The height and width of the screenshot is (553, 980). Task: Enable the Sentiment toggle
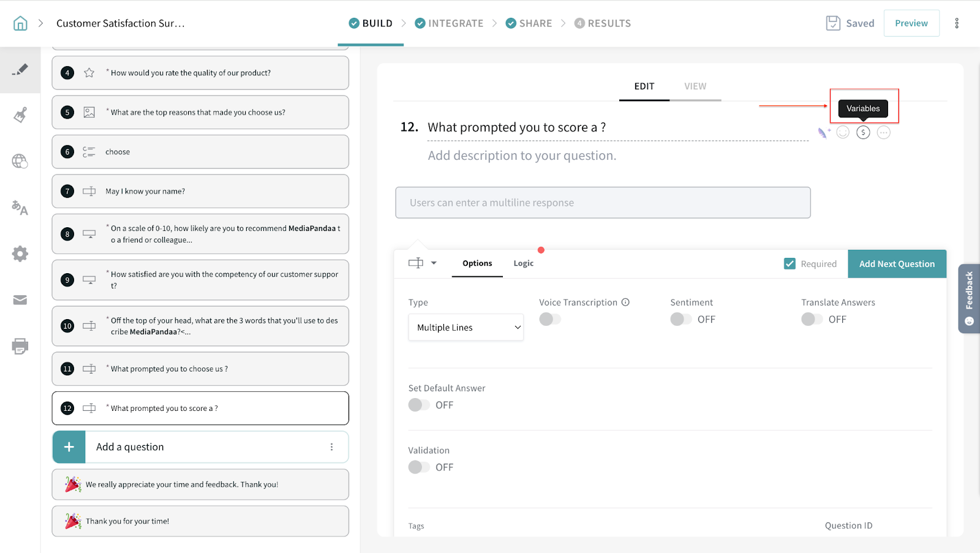coord(680,319)
